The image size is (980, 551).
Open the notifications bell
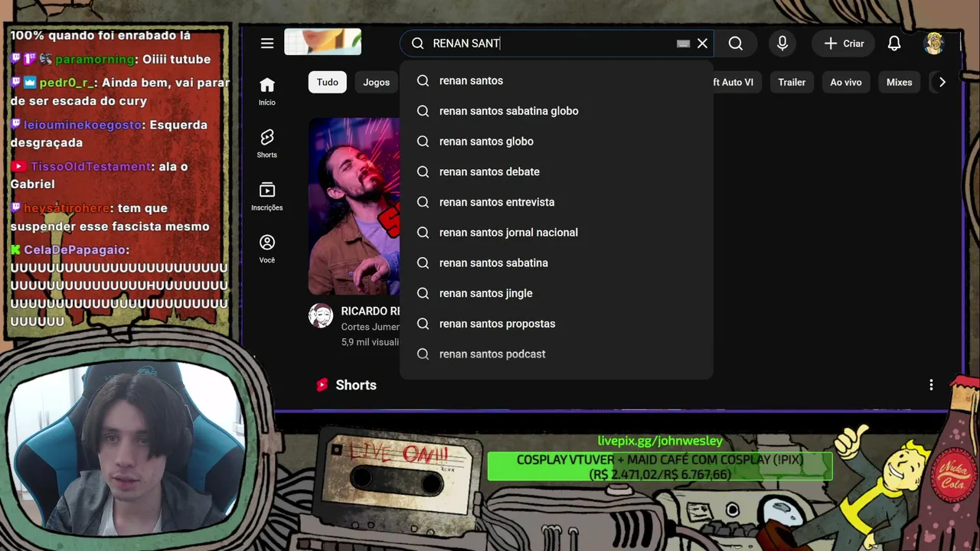[x=894, y=44]
